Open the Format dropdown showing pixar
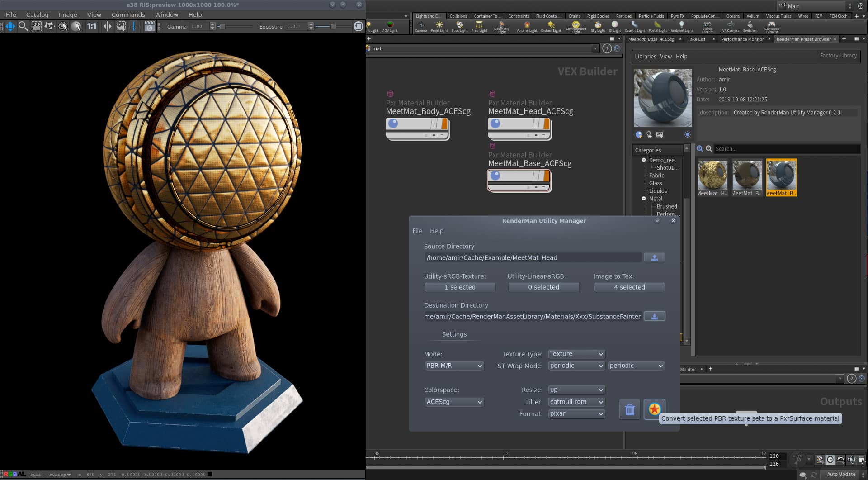The image size is (868, 480). tap(576, 413)
